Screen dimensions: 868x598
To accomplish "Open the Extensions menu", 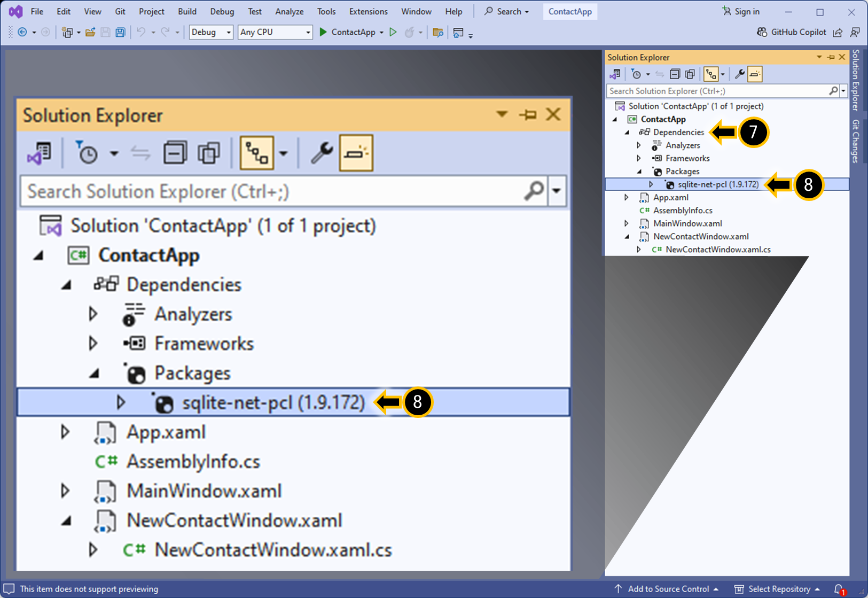I will [x=368, y=11].
